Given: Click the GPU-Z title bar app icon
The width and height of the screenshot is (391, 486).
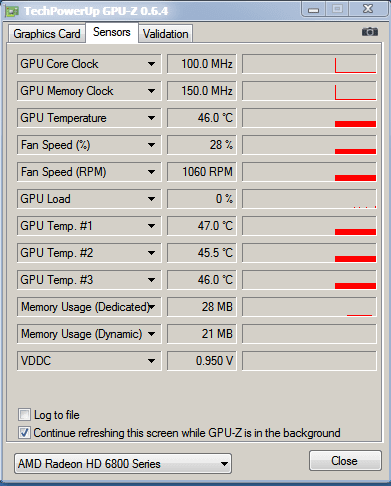Looking at the screenshot, I should (x=12, y=11).
